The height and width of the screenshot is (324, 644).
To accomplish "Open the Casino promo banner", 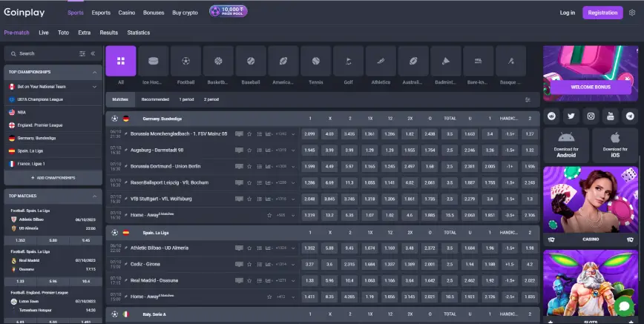I will click(590, 205).
